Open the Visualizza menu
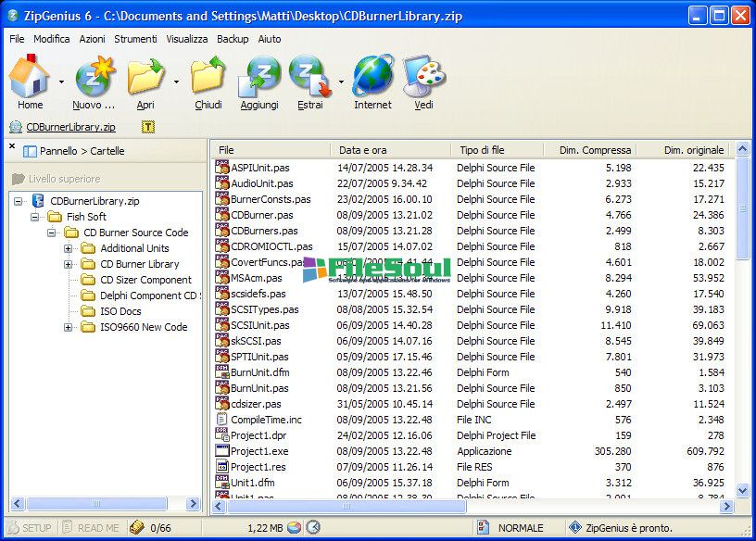 [187, 39]
